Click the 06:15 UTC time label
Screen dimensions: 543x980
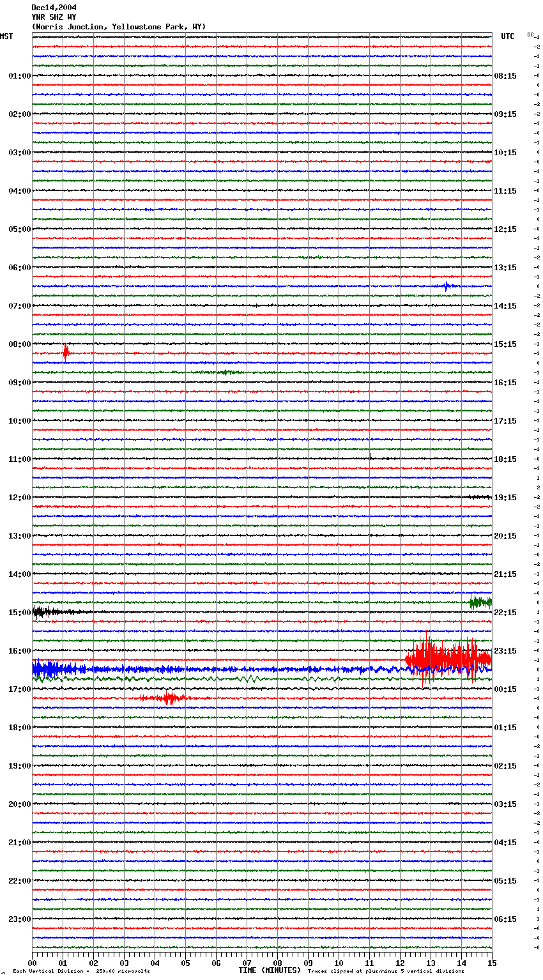[505, 919]
